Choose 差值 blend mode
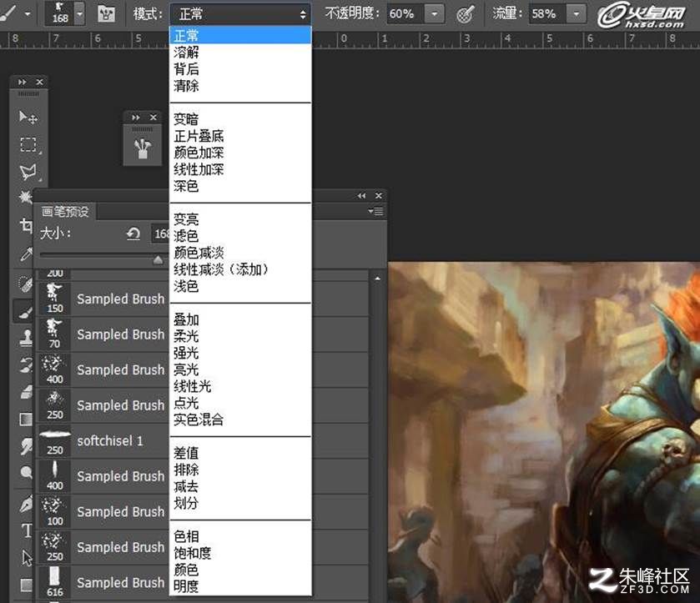Image resolution: width=700 pixels, height=603 pixels. (240, 453)
